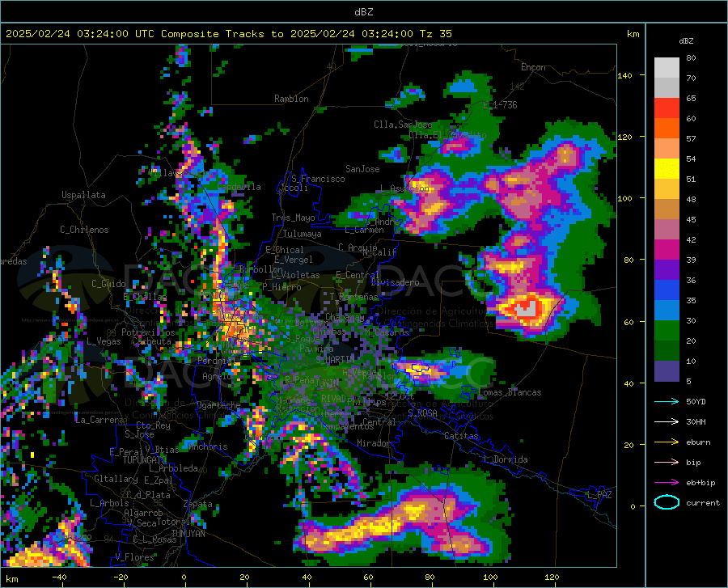The height and width of the screenshot is (588, 728).
Task: Click the S_Francisco label
Action: 318,179
